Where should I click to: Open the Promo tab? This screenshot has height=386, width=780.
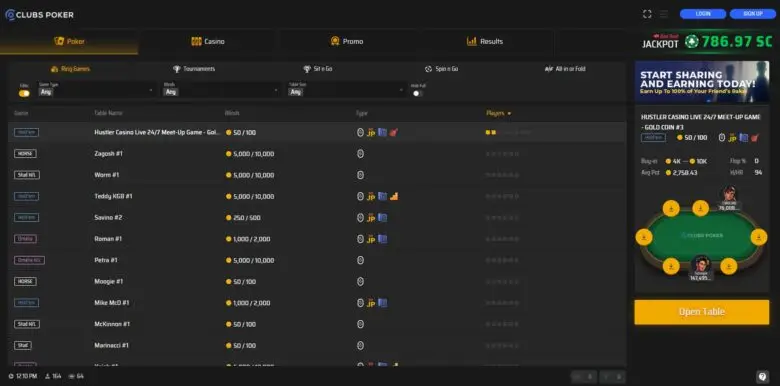pyautogui.click(x=347, y=42)
